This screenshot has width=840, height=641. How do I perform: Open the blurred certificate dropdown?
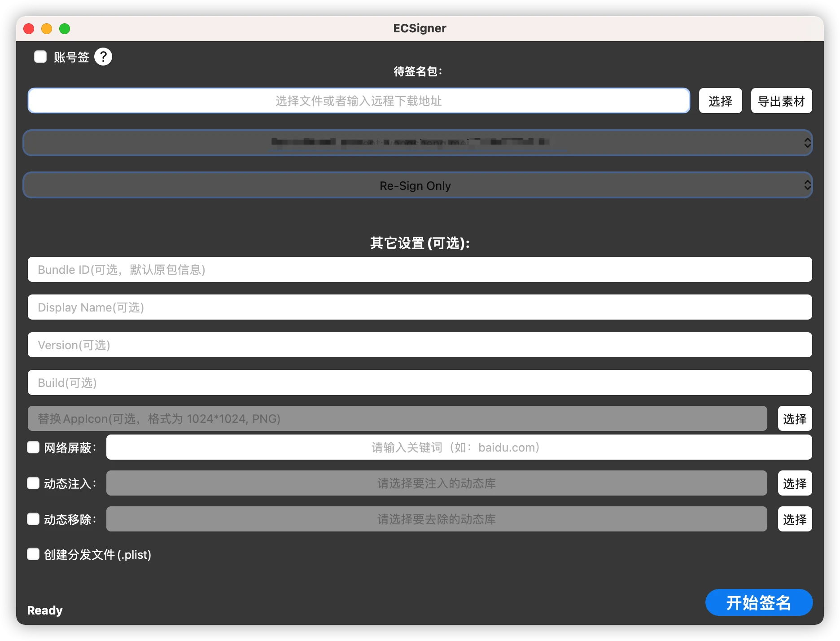pos(418,143)
